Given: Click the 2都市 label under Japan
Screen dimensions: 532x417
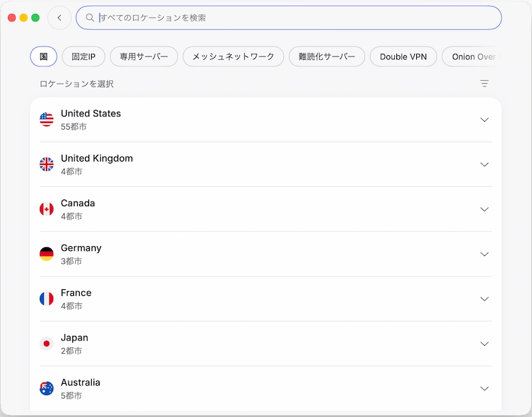Looking at the screenshot, I should click(71, 350).
